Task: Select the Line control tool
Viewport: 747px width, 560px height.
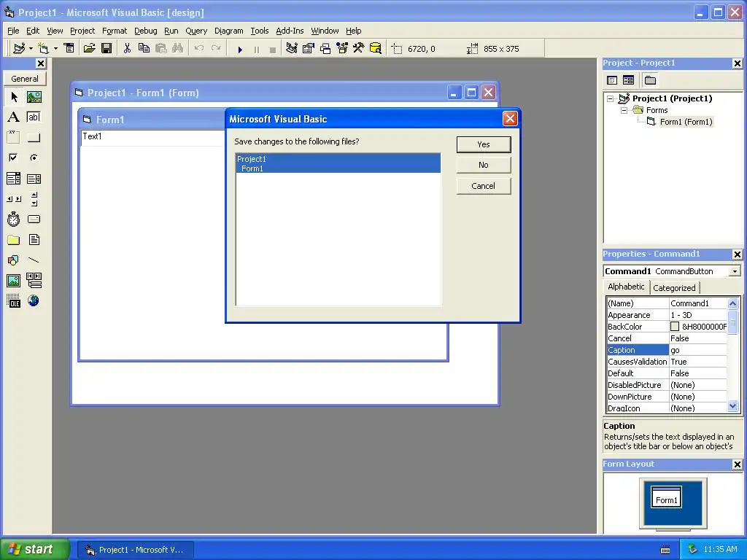Action: click(34, 260)
